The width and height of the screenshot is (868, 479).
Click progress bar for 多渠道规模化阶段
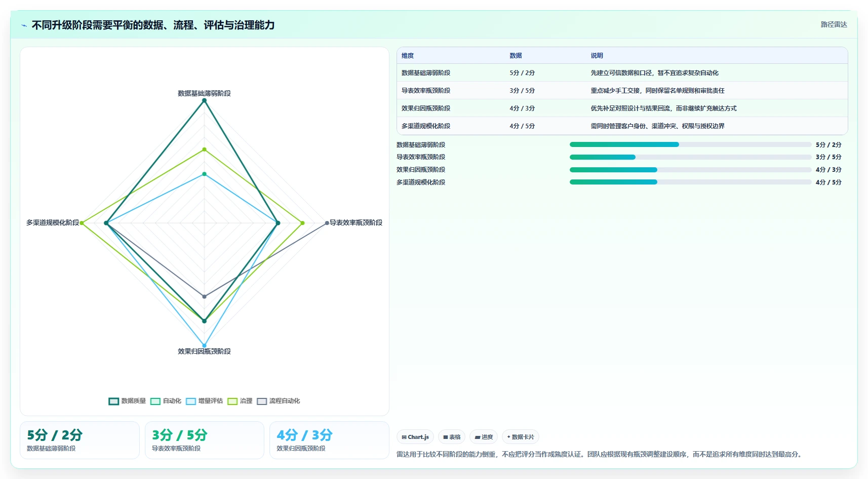tap(690, 182)
